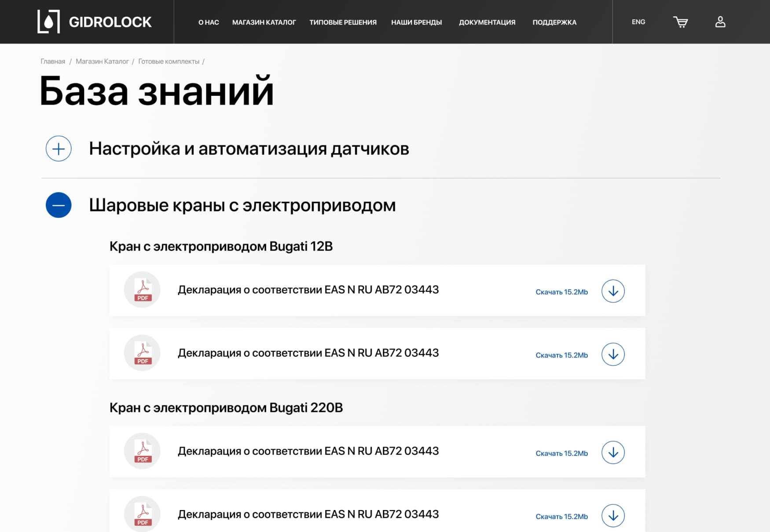The height and width of the screenshot is (532, 770).
Task: Open НАШИ БРЕНДЫ menu item
Action: 416,22
